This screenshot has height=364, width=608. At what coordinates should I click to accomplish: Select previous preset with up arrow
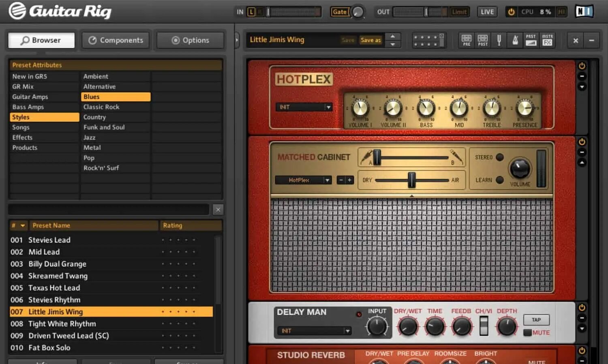click(392, 36)
